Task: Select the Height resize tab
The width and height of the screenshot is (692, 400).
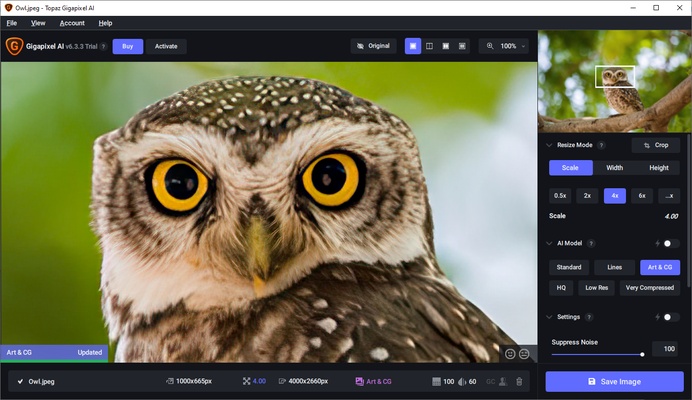Action: [x=658, y=168]
